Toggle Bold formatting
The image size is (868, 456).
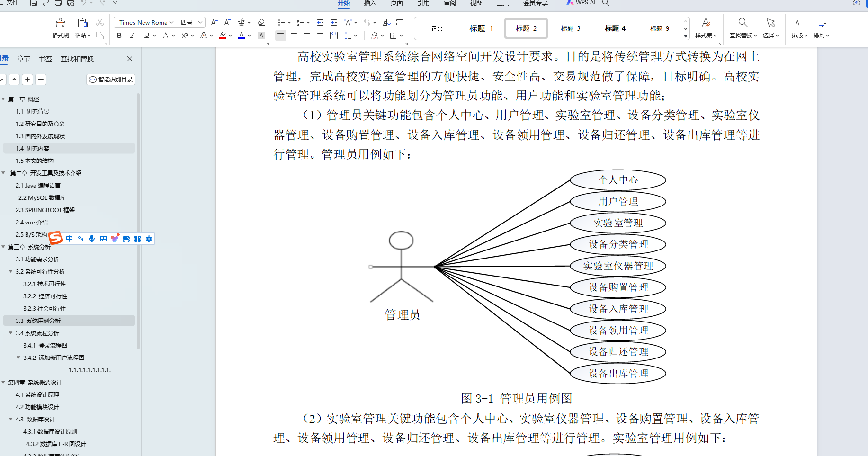(x=119, y=36)
